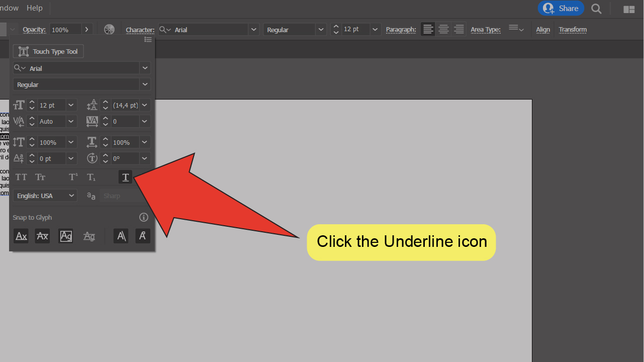
Task: Open the Character panel flyout menu
Action: click(148, 40)
